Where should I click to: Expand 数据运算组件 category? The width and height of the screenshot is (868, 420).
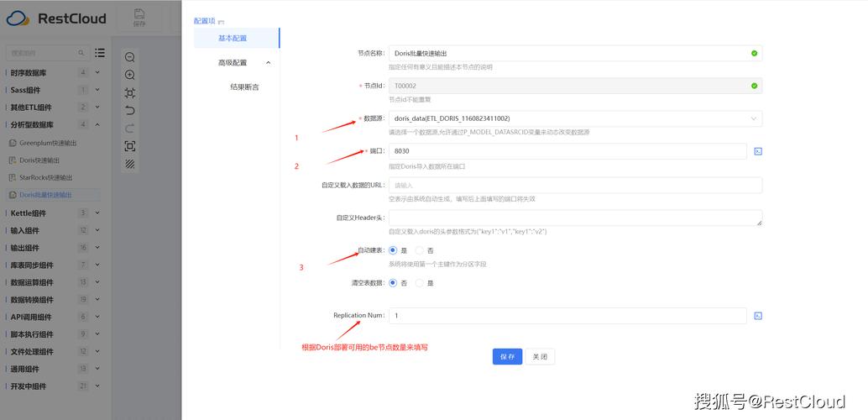click(97, 282)
